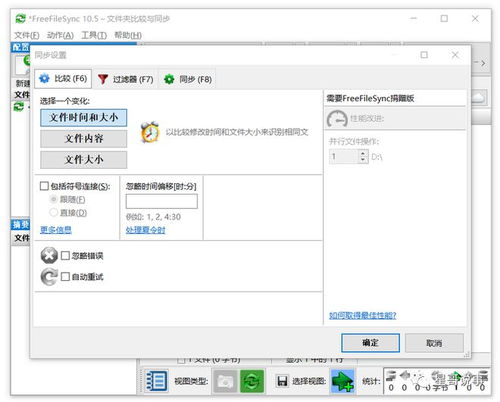Click the red X ignore errors icon

(x=49, y=256)
